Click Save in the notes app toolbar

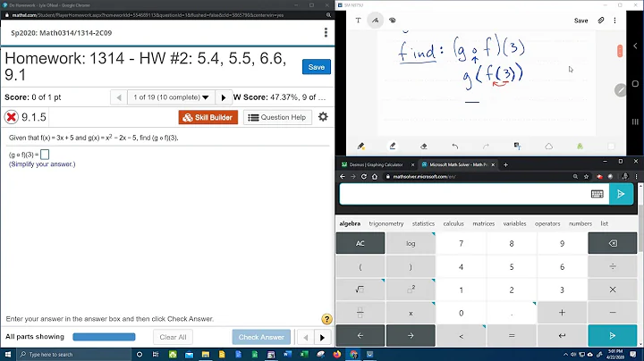(x=580, y=21)
